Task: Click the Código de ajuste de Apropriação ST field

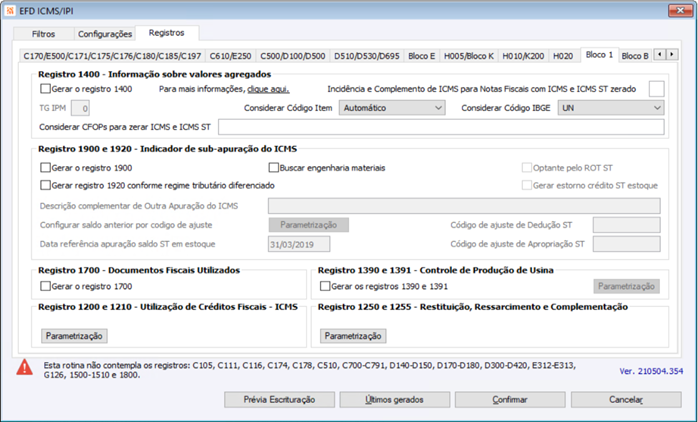Action: (626, 244)
